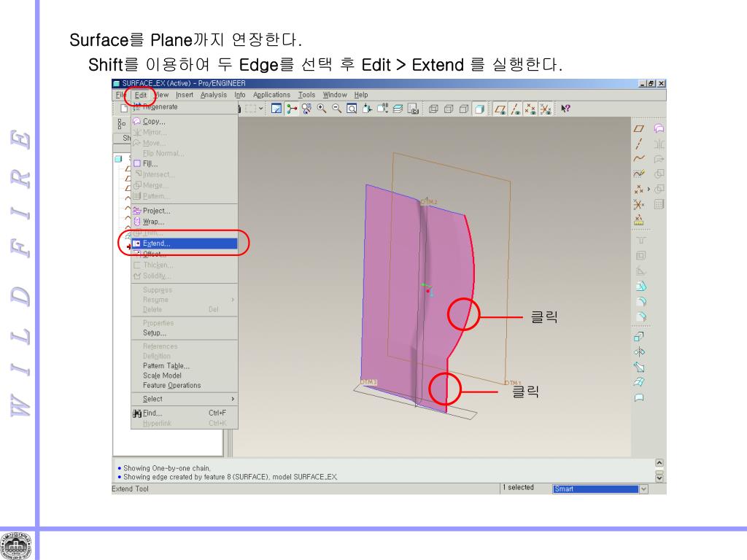Select the Datum Plane tool in the right toolbar
747x560 pixels.
(639, 128)
